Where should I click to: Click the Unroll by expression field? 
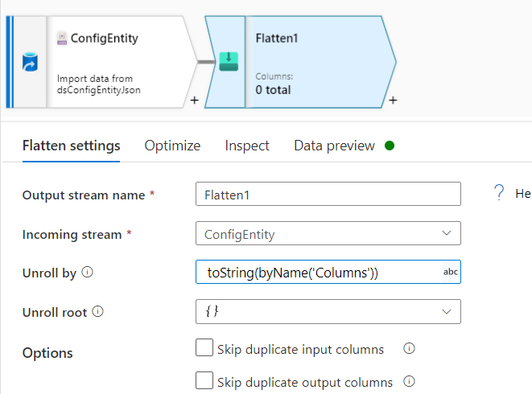tap(319, 273)
